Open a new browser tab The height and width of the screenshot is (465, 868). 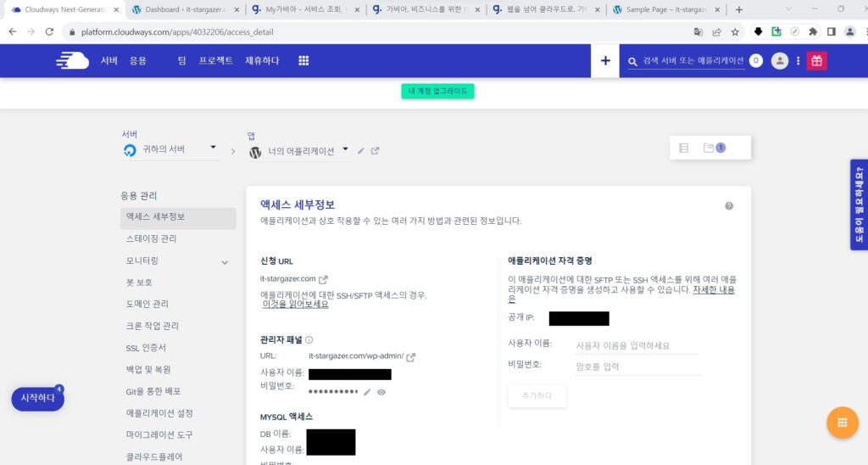tap(739, 10)
